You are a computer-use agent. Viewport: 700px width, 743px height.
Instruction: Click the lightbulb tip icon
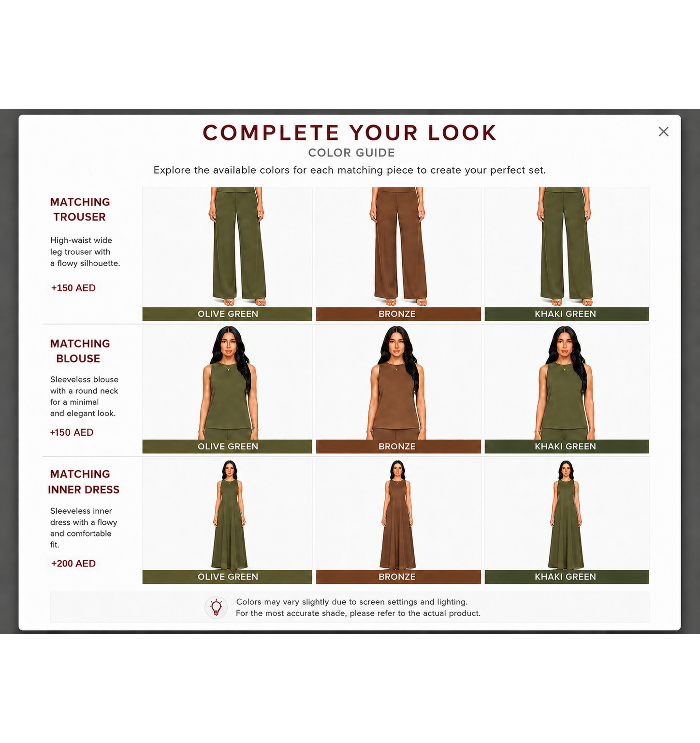[x=216, y=608]
